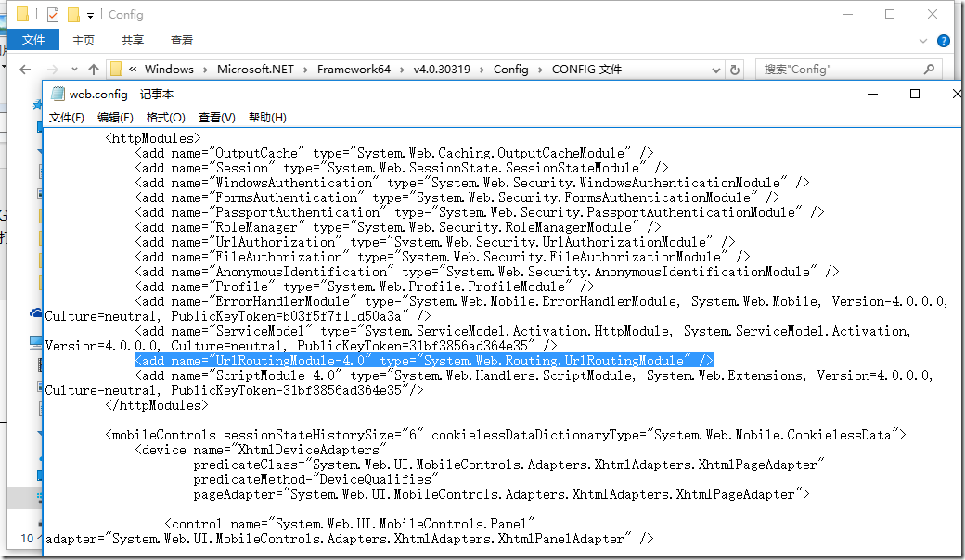Click the Explorer back arrow
965x560 pixels.
25,70
